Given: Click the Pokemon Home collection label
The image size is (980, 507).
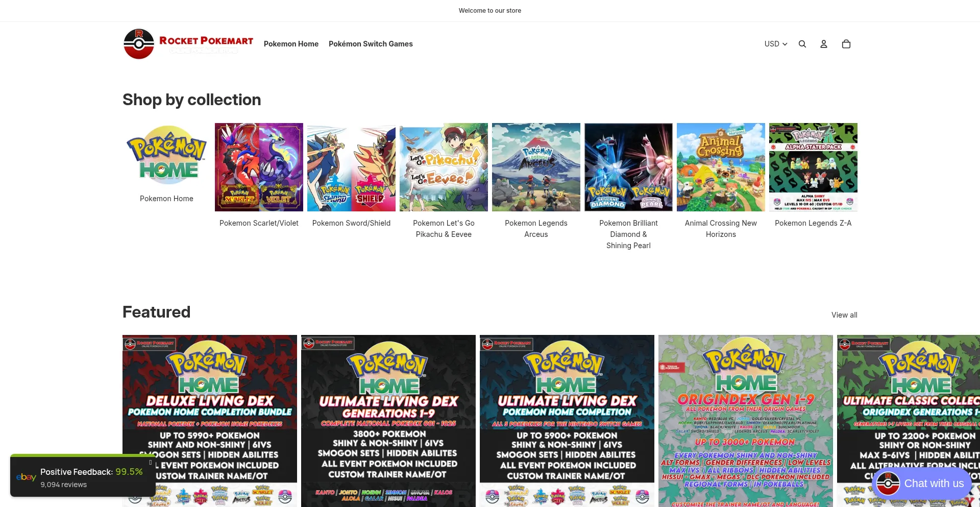Looking at the screenshot, I should [x=166, y=199].
